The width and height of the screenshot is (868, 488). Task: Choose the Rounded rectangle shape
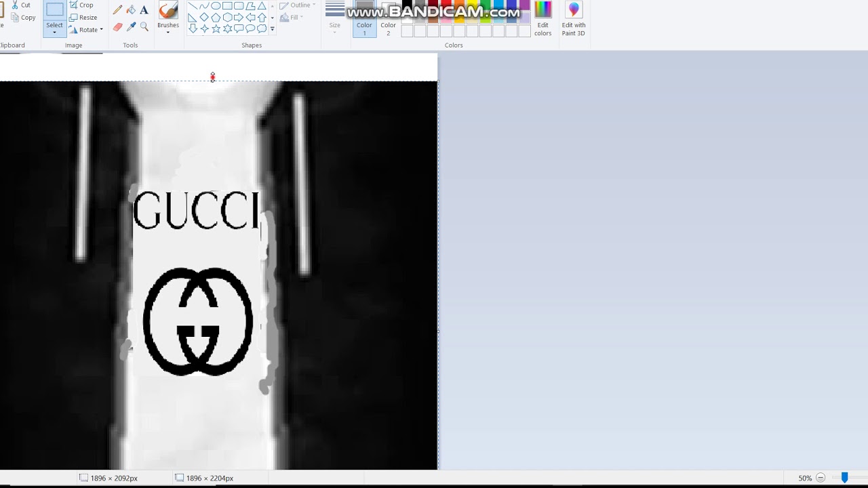click(239, 6)
